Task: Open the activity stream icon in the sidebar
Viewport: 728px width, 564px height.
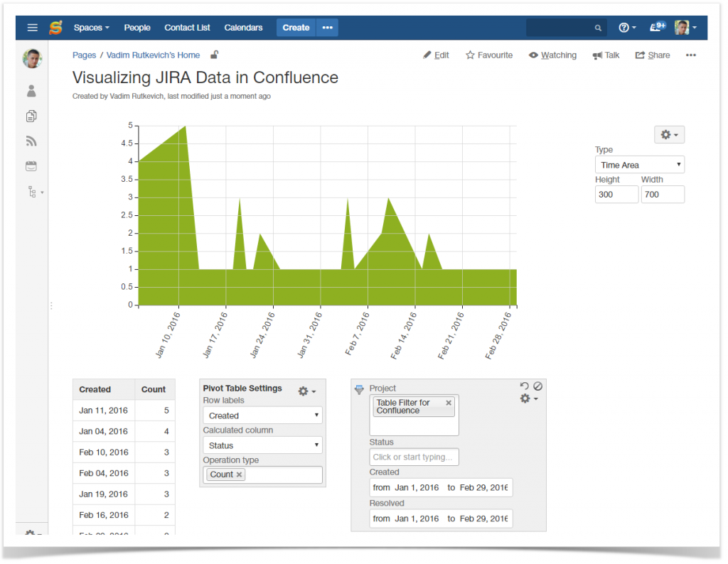Action: (31, 141)
